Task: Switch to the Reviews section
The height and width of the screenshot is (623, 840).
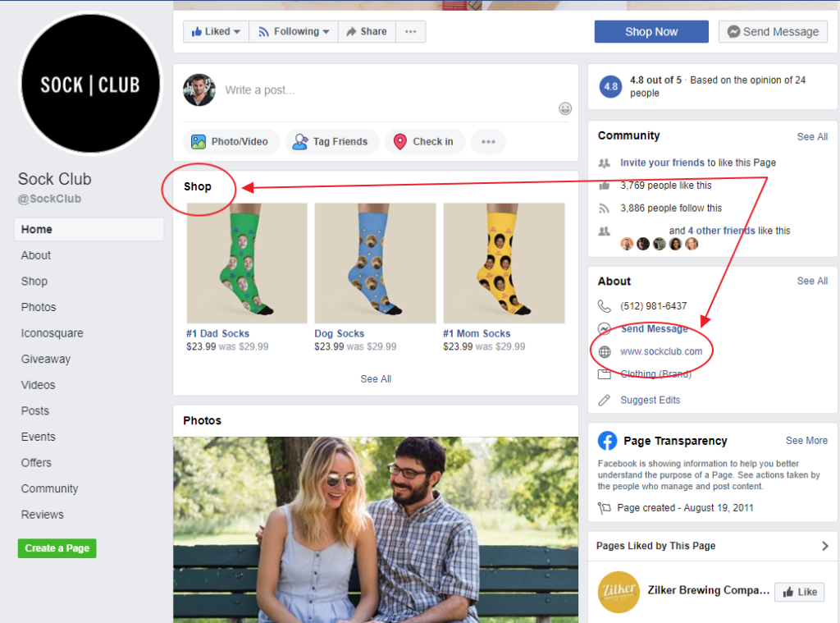Action: point(42,515)
